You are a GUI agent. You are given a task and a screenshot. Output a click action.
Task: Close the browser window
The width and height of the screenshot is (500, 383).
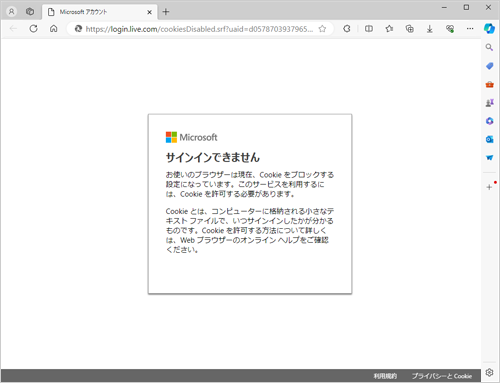click(488, 7)
